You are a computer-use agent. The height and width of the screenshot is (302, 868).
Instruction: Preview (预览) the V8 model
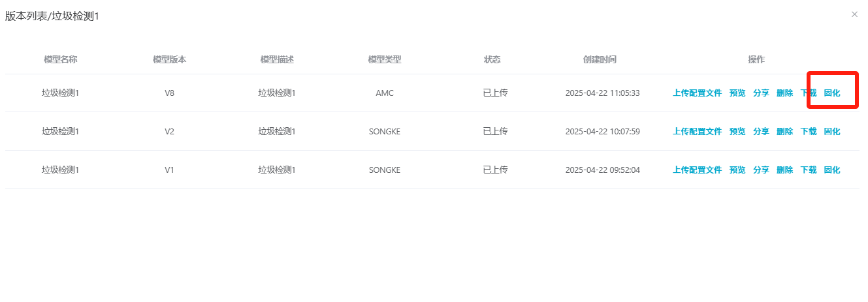737,93
